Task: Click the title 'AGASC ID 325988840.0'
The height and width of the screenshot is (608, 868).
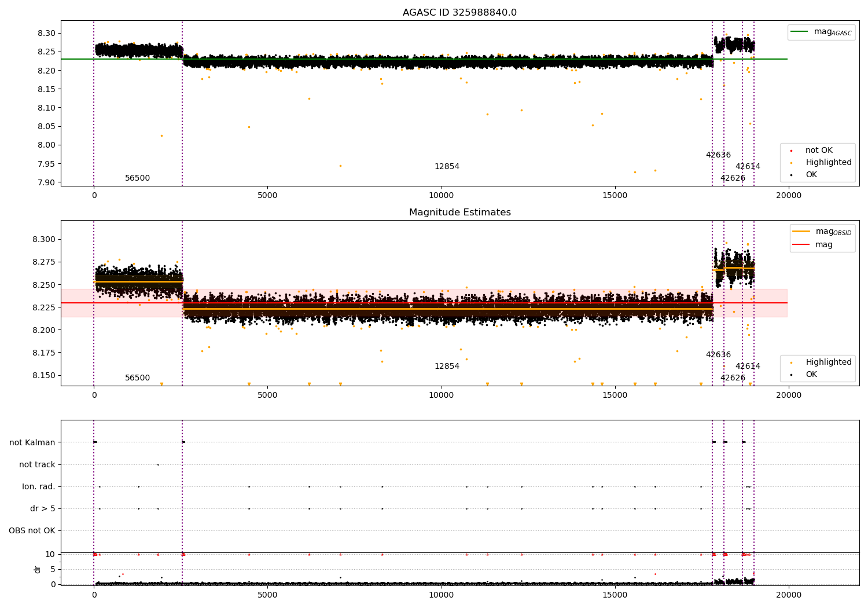Action: click(459, 13)
